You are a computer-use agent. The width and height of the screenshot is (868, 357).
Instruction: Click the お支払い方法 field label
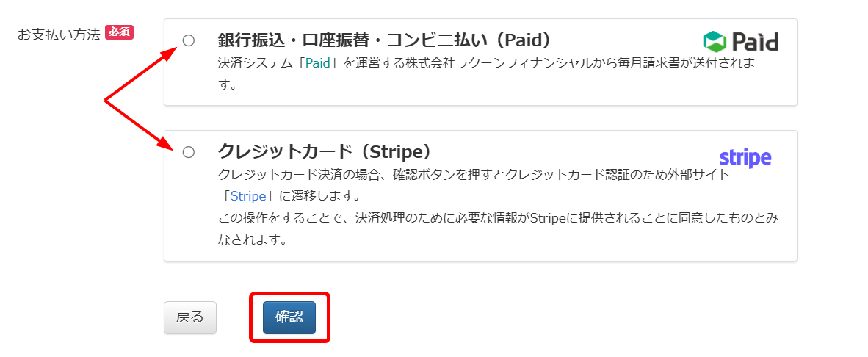pos(59,34)
